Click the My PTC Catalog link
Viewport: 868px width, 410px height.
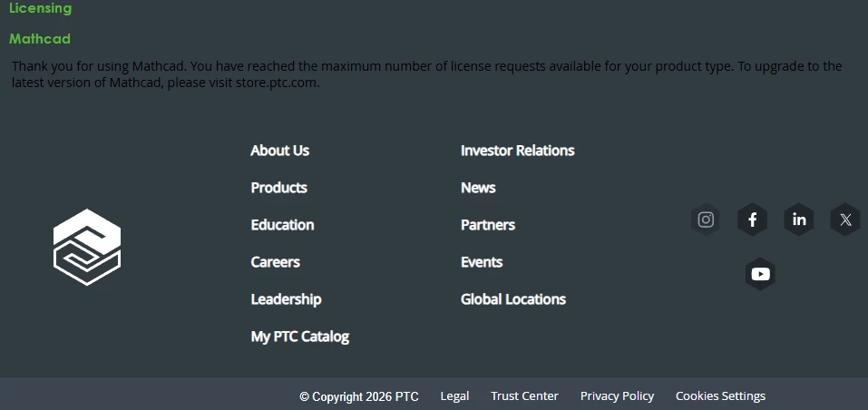(299, 337)
